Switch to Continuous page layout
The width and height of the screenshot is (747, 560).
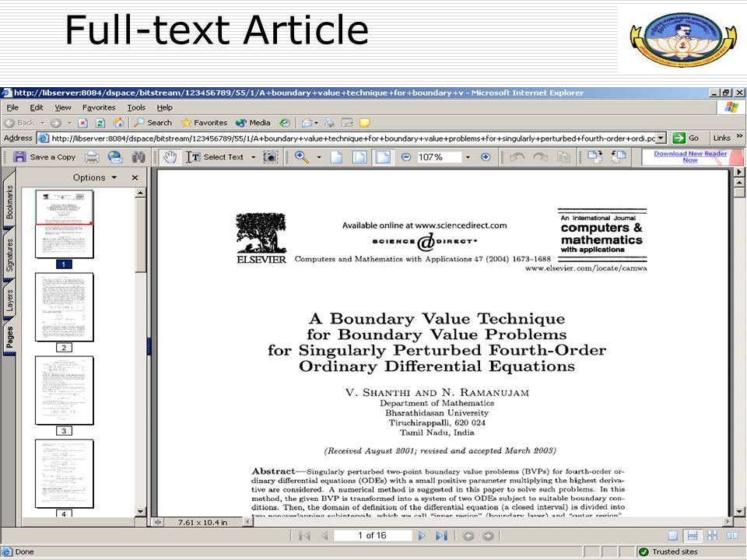click(693, 536)
